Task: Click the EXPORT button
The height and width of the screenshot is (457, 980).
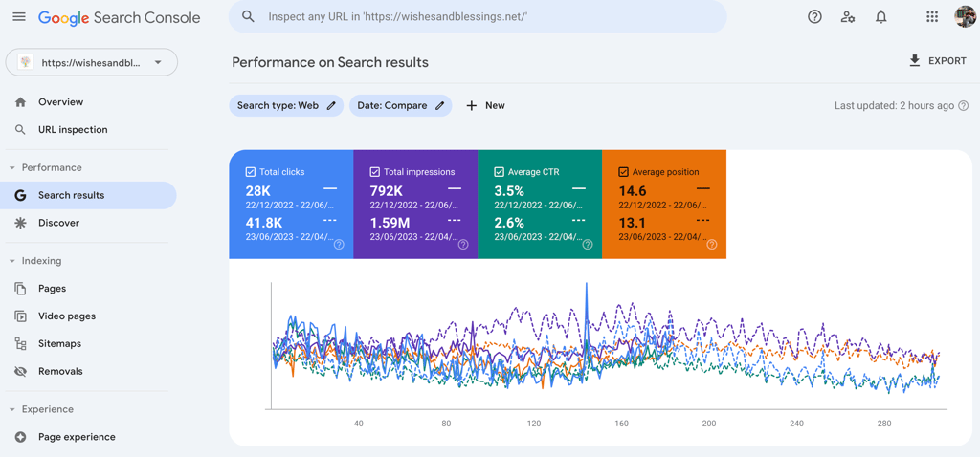Action: pyautogui.click(x=937, y=61)
